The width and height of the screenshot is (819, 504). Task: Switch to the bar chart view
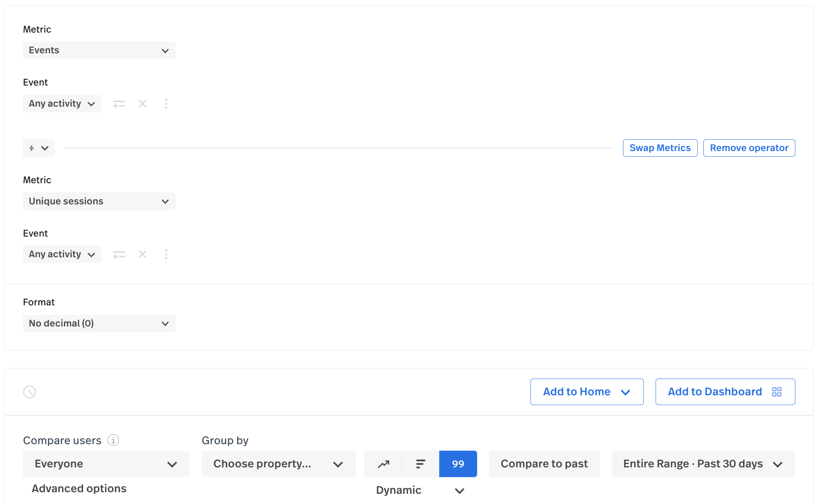(x=420, y=464)
